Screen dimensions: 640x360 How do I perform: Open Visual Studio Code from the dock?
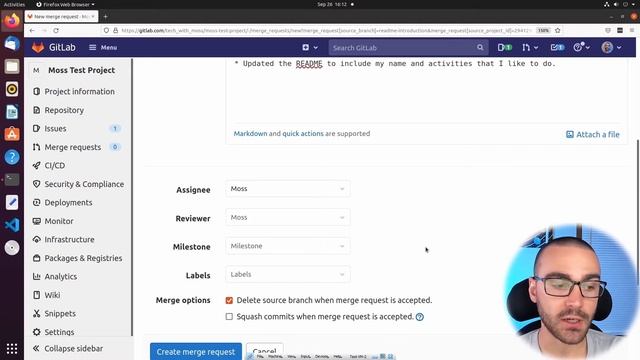coord(12,225)
